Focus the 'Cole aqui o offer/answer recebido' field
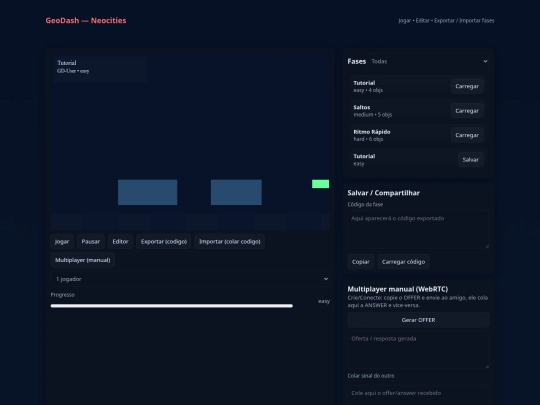The image size is (540, 405). point(418,395)
